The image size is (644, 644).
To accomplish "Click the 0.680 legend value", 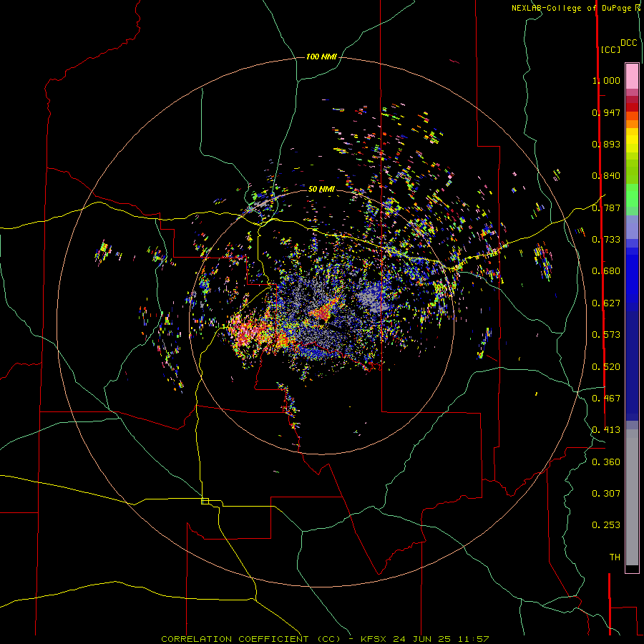I will click(606, 271).
